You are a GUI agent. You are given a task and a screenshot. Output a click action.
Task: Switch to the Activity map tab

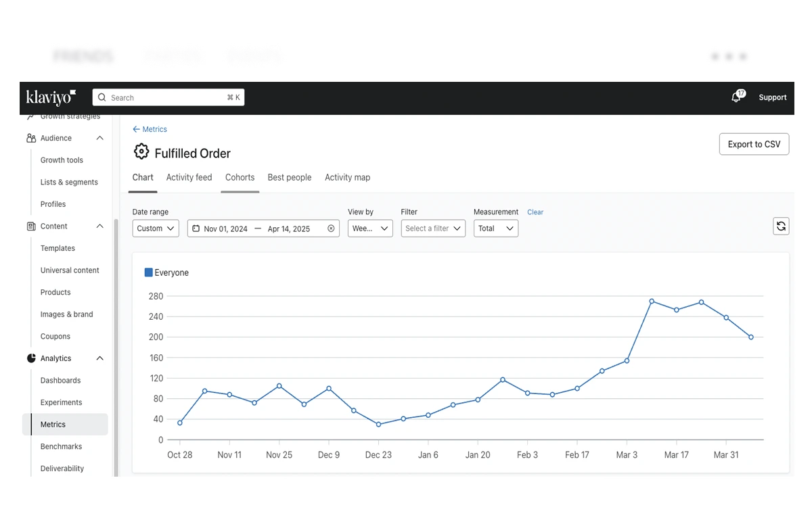click(348, 177)
